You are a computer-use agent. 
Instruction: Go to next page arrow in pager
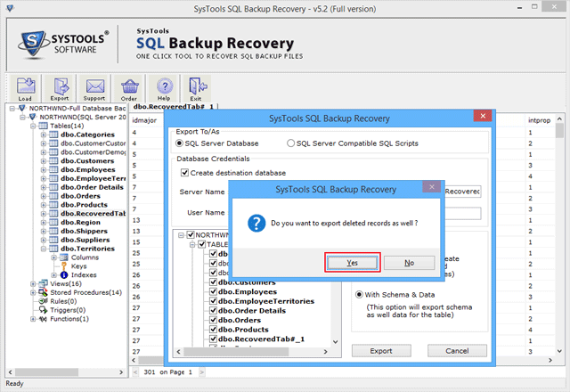pyautogui.click(x=202, y=372)
